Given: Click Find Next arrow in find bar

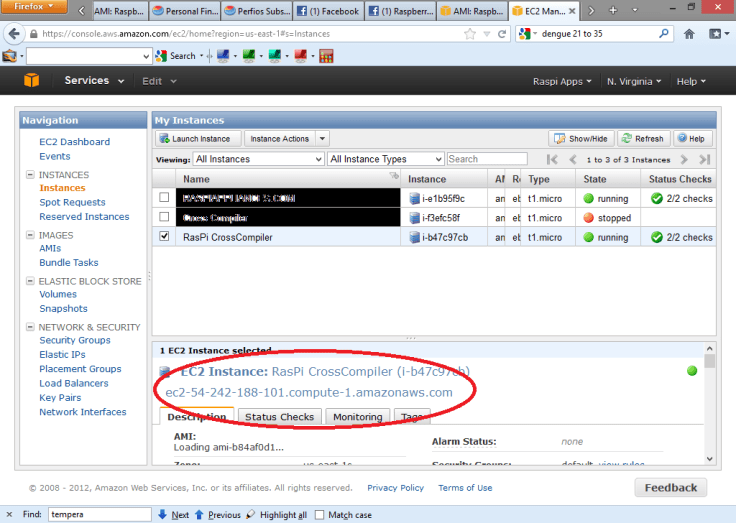Looking at the screenshot, I should point(173,515).
